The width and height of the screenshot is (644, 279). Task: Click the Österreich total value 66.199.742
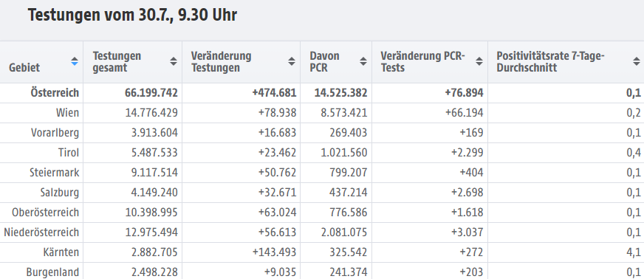[x=151, y=93]
